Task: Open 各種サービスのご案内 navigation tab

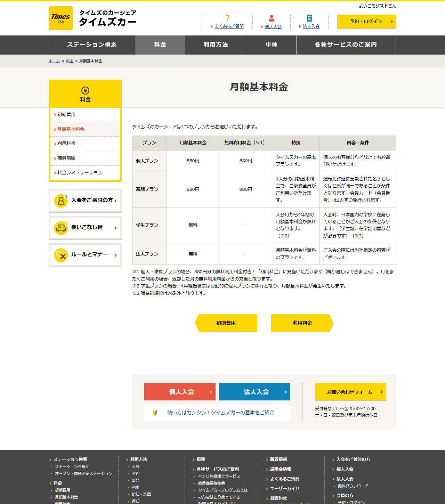Action: [x=346, y=45]
